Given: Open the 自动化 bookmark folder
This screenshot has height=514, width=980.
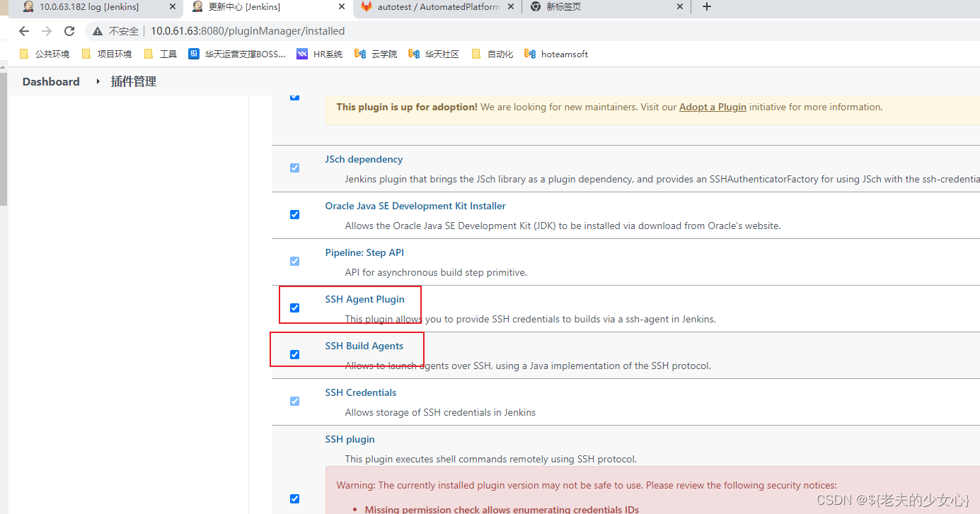Looking at the screenshot, I should [x=492, y=54].
